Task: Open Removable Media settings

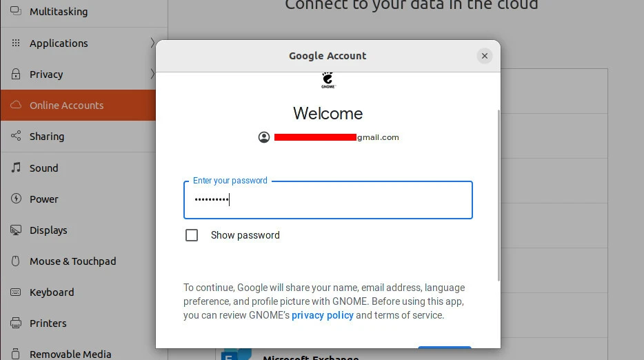Action: click(70, 354)
